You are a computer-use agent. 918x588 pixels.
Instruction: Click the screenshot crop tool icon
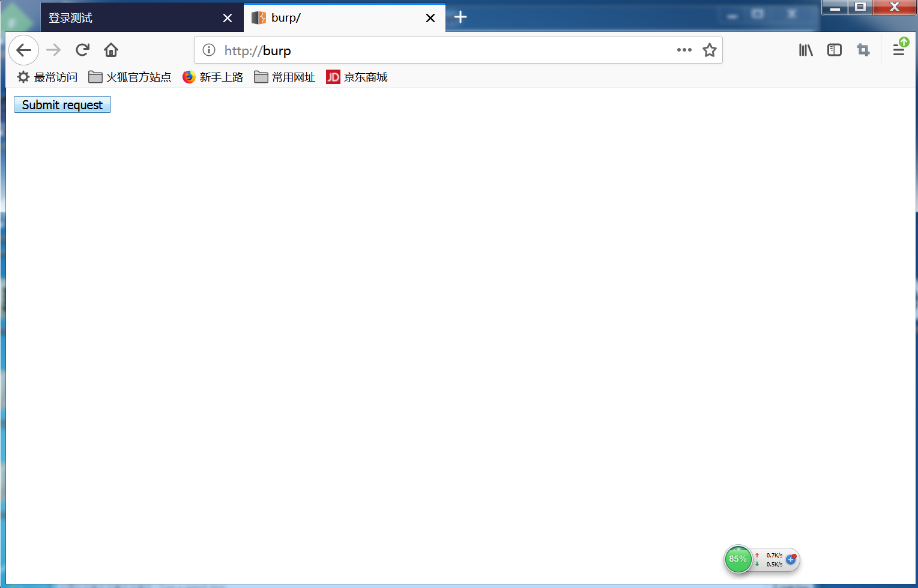[863, 50]
